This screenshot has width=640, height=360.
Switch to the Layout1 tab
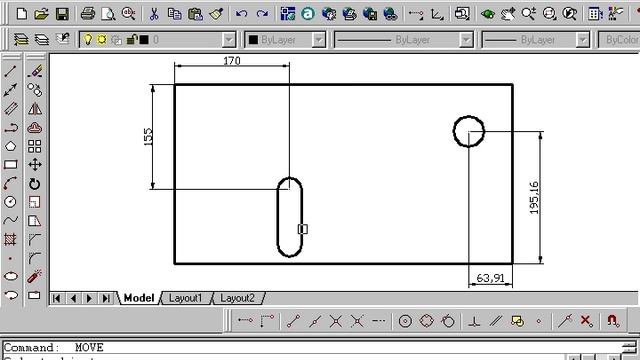tap(185, 298)
